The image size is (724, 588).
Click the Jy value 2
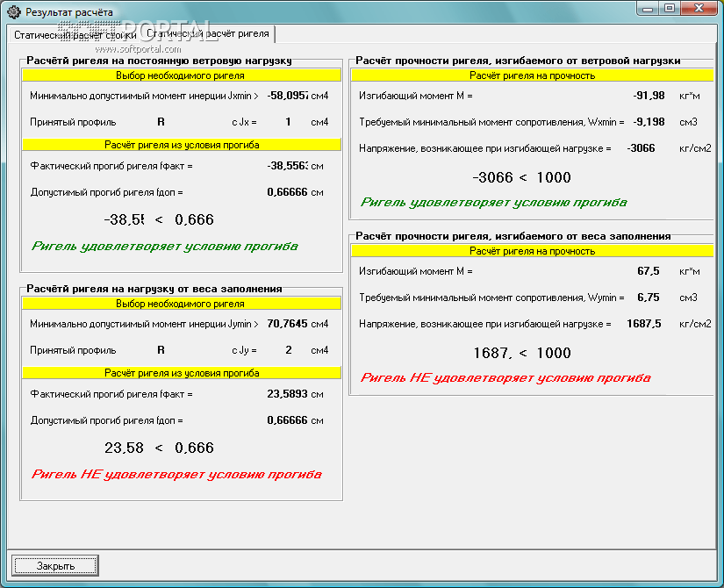288,350
